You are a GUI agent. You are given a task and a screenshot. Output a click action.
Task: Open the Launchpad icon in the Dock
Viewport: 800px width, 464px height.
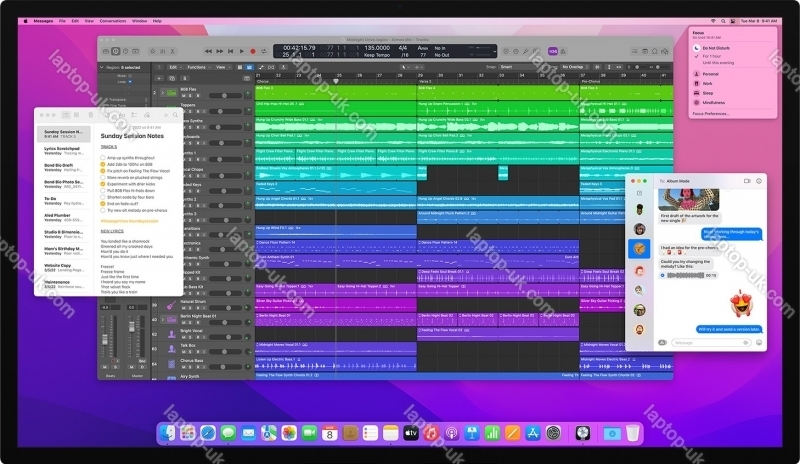pyautogui.click(x=187, y=432)
